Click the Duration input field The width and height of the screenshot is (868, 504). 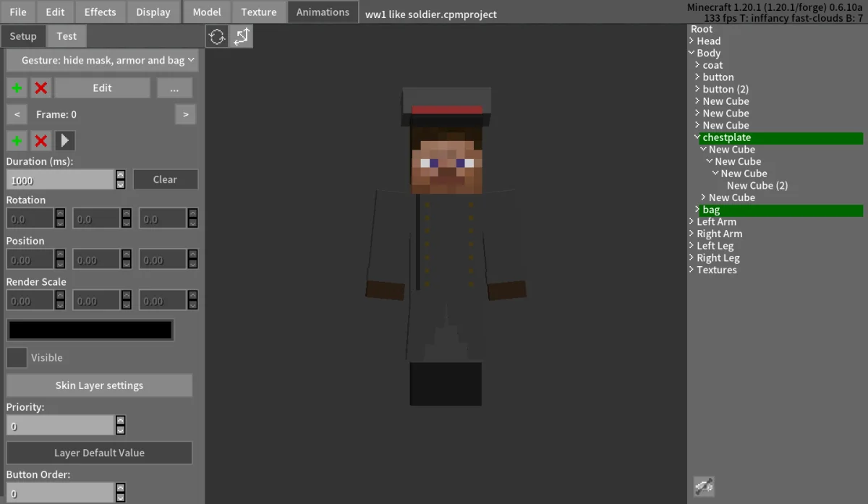coord(61,180)
